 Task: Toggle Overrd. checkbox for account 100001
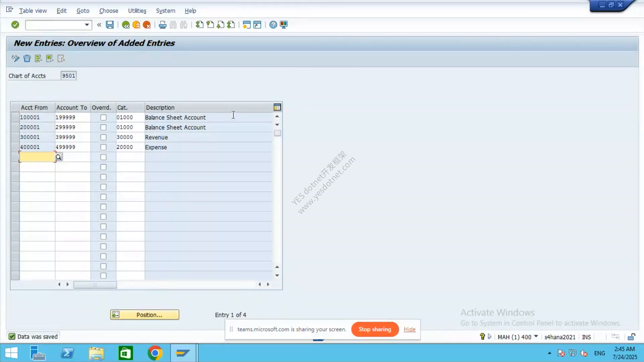click(103, 118)
